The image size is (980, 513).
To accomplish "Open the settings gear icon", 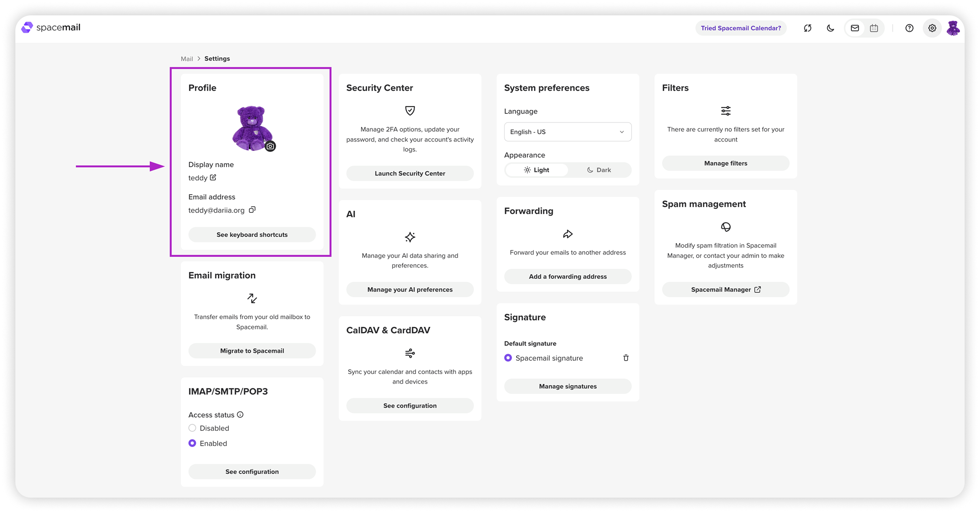I will coord(932,28).
